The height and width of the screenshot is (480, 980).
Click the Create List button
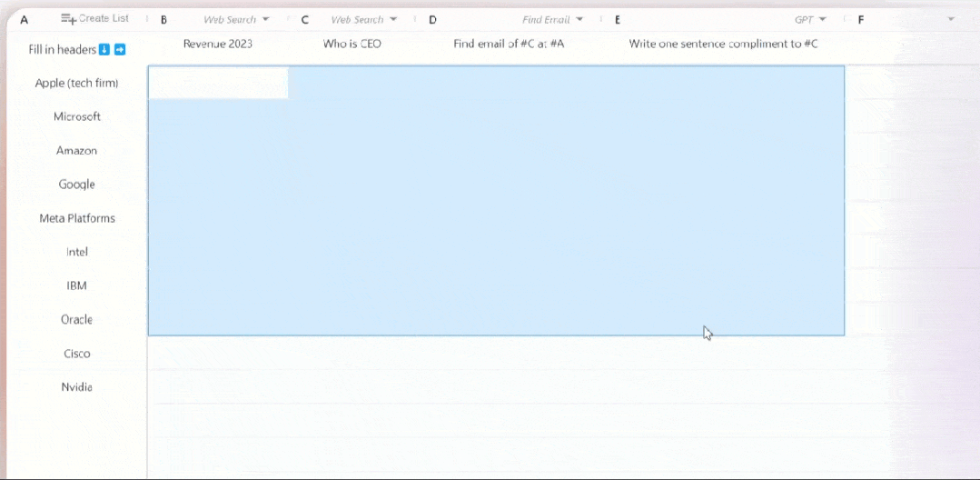click(x=95, y=19)
